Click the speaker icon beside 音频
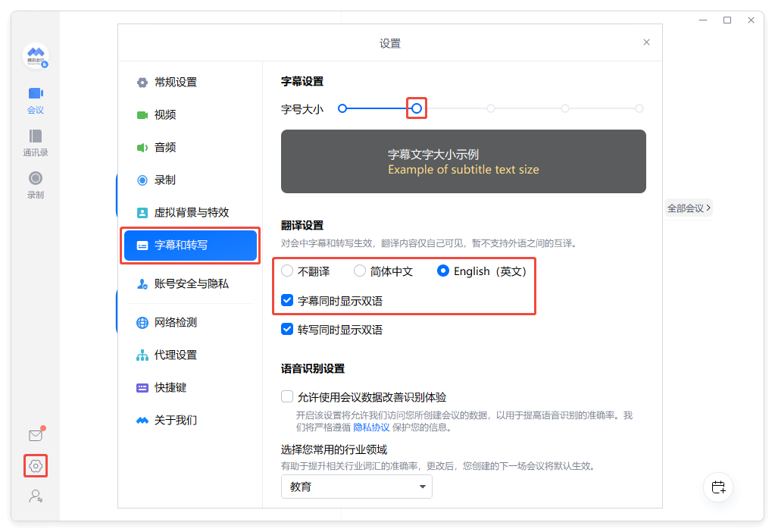 [x=142, y=148]
